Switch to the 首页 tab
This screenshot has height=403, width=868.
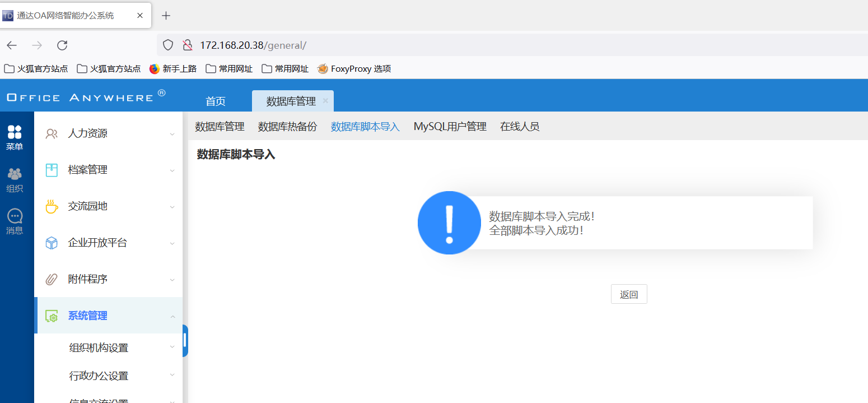(x=216, y=101)
